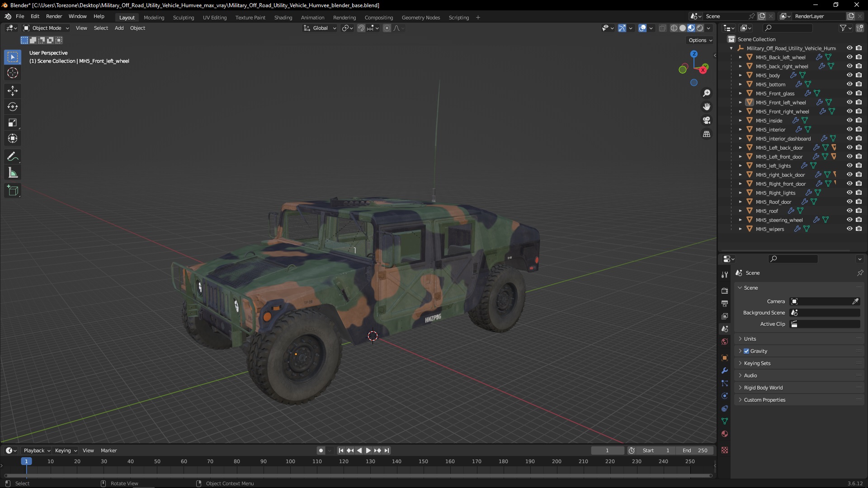Select the Annotate tool
Screen dimensions: 868x488
coord(13,157)
